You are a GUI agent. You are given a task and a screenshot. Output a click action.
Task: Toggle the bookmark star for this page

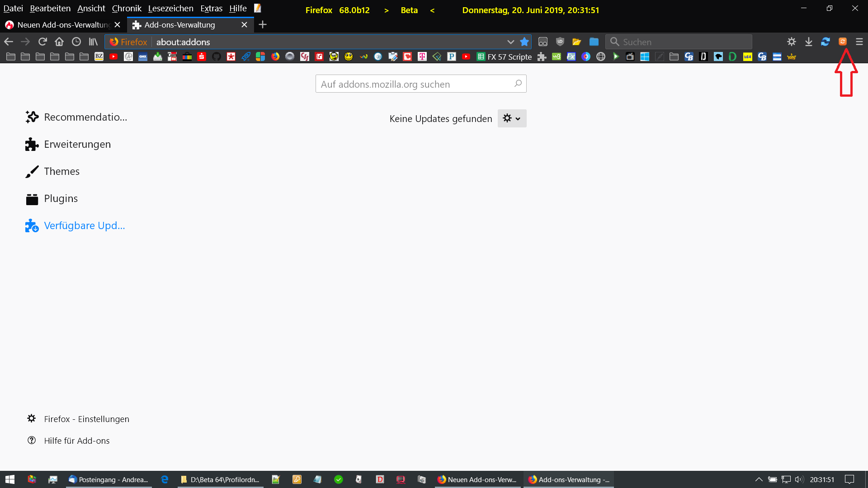coord(524,42)
